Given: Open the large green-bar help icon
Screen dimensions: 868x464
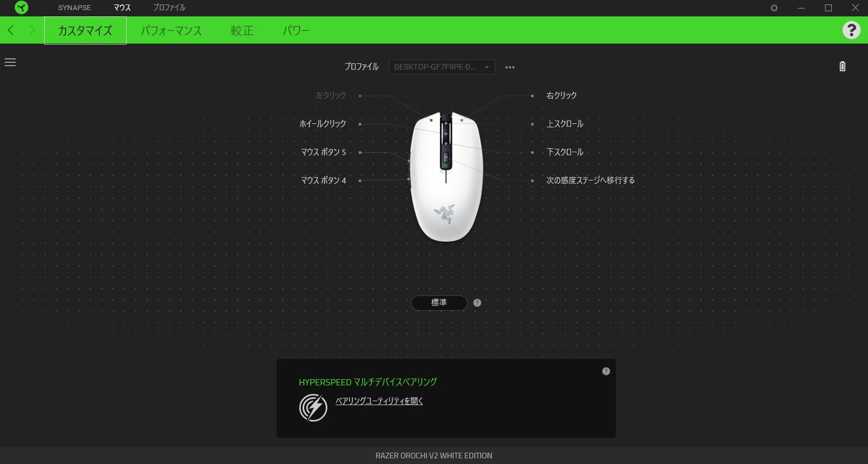Looking at the screenshot, I should coord(852,30).
